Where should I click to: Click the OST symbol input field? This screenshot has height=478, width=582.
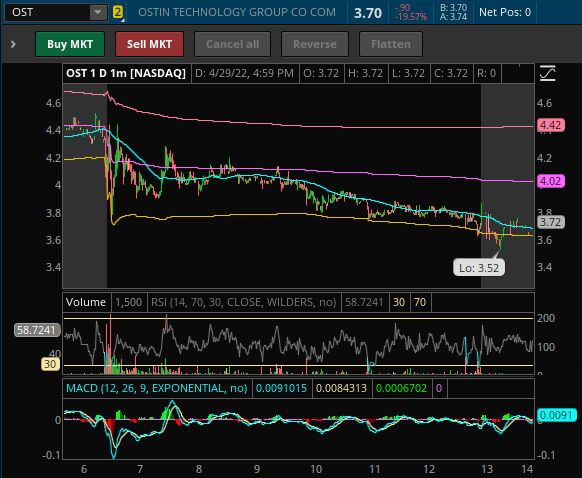(48, 12)
